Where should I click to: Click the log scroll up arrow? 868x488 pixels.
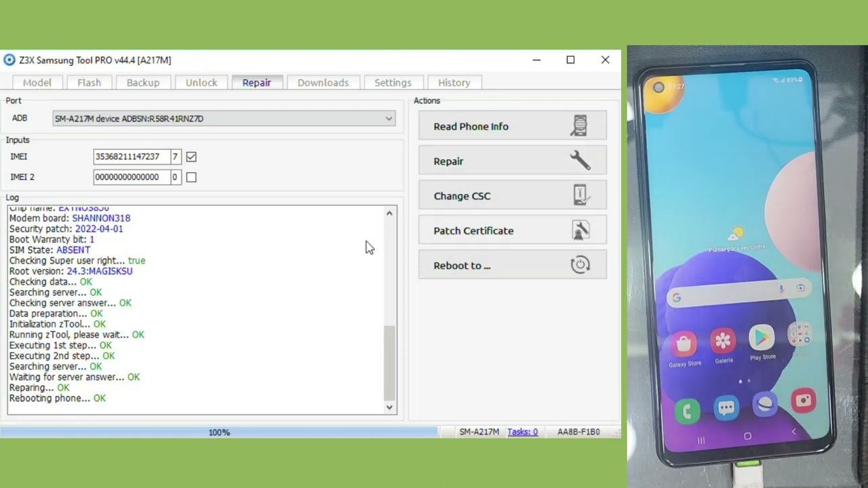(x=389, y=213)
